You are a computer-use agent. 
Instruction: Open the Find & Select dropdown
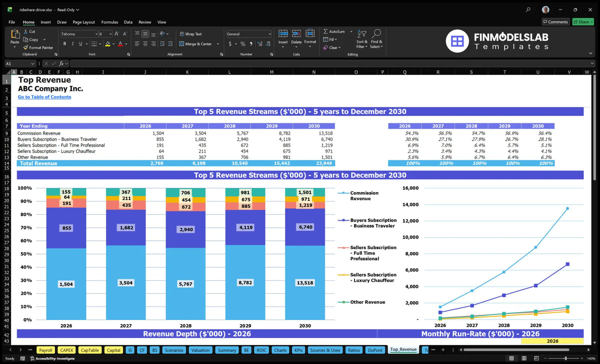[x=376, y=38]
